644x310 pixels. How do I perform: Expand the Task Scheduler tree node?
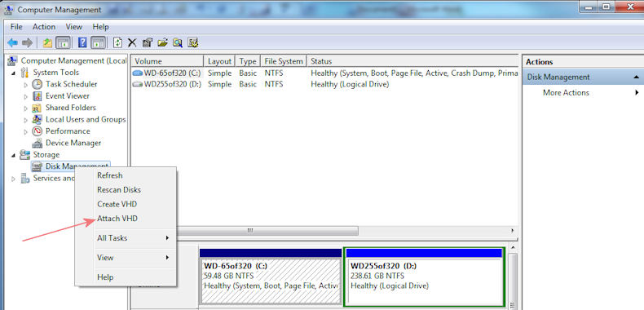(x=26, y=85)
